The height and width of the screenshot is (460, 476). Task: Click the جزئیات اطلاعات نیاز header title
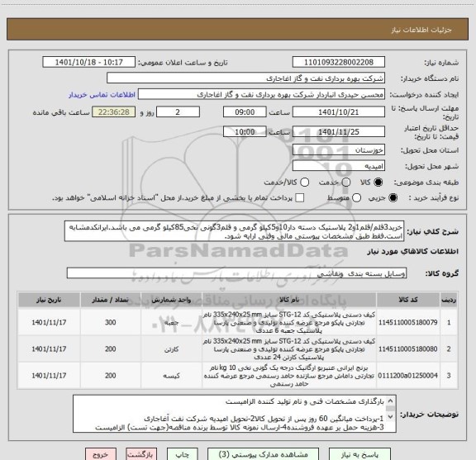pyautogui.click(x=421, y=30)
